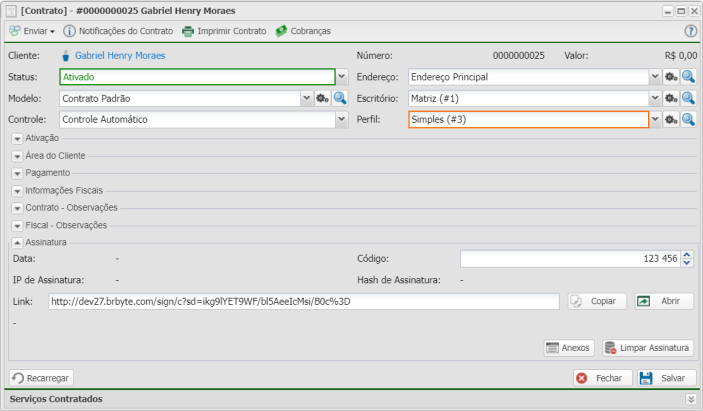Open the Enviar menu
703x411 pixels.
pos(31,31)
